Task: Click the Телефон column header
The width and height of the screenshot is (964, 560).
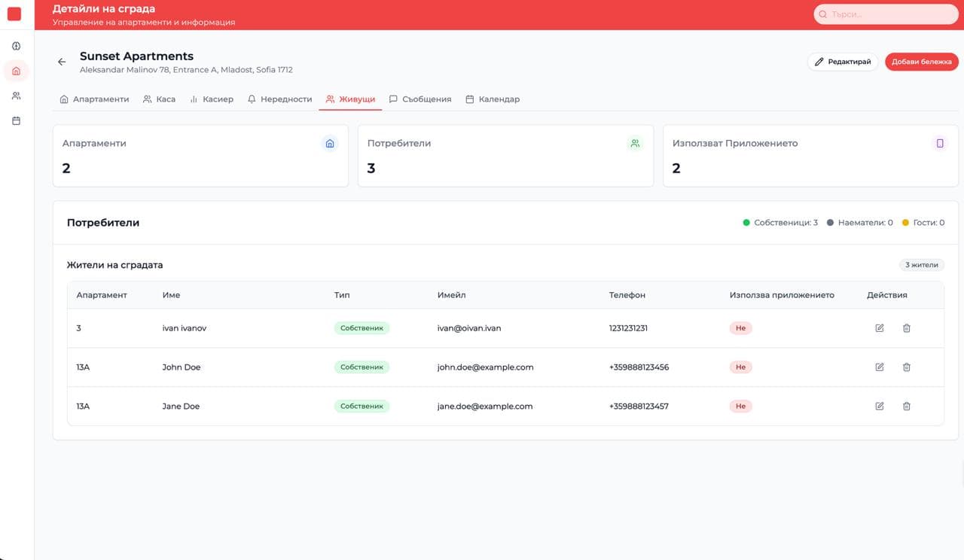Action: (x=627, y=295)
